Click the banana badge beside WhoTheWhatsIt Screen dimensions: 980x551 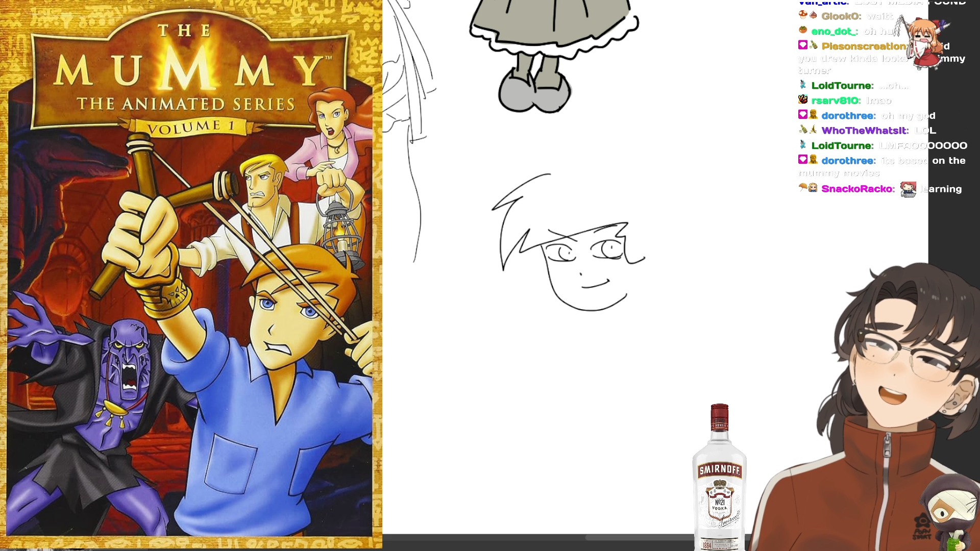pos(813,130)
